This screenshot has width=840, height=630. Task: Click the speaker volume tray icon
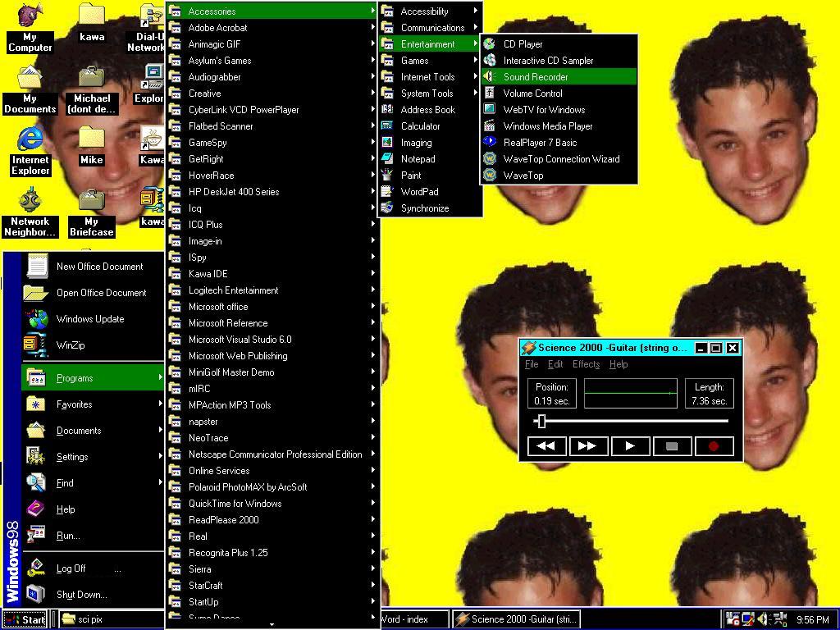click(762, 619)
